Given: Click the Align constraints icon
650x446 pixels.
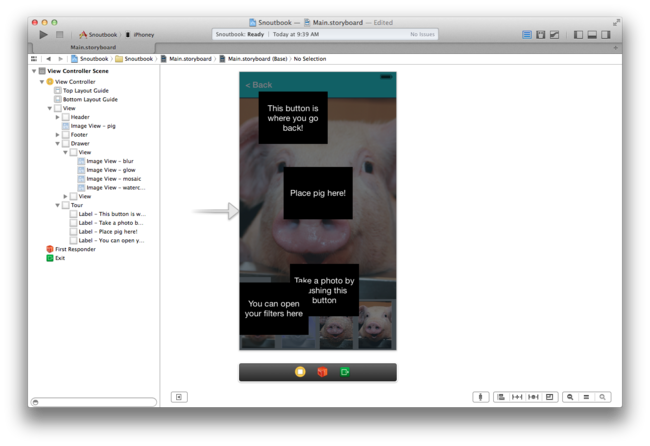Looking at the screenshot, I should pos(500,397).
